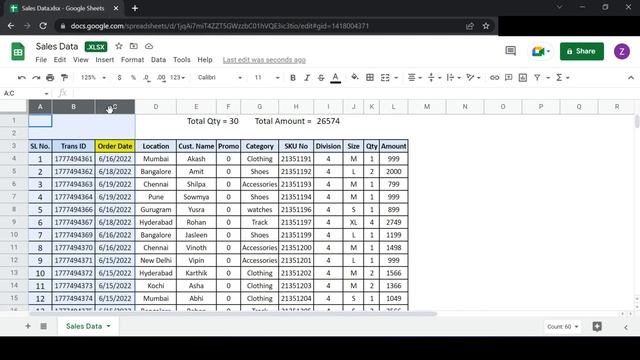640x360 pixels.
Task: Open the View menu
Action: 81,60
